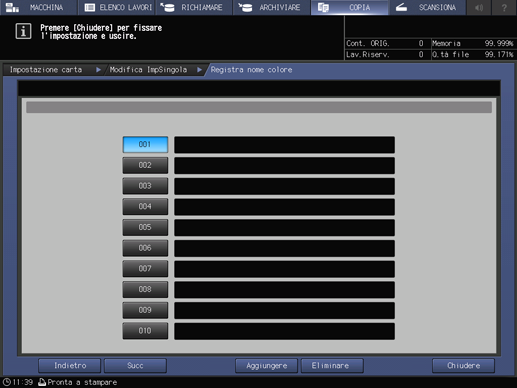The width and height of the screenshot is (517, 388).
Task: Click the copy pages icon in COPIA
Action: [323, 7]
